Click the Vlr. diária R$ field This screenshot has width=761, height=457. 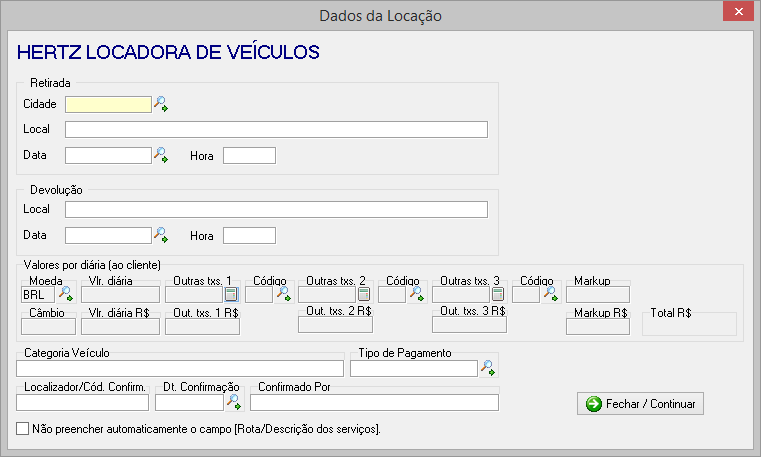(x=120, y=326)
